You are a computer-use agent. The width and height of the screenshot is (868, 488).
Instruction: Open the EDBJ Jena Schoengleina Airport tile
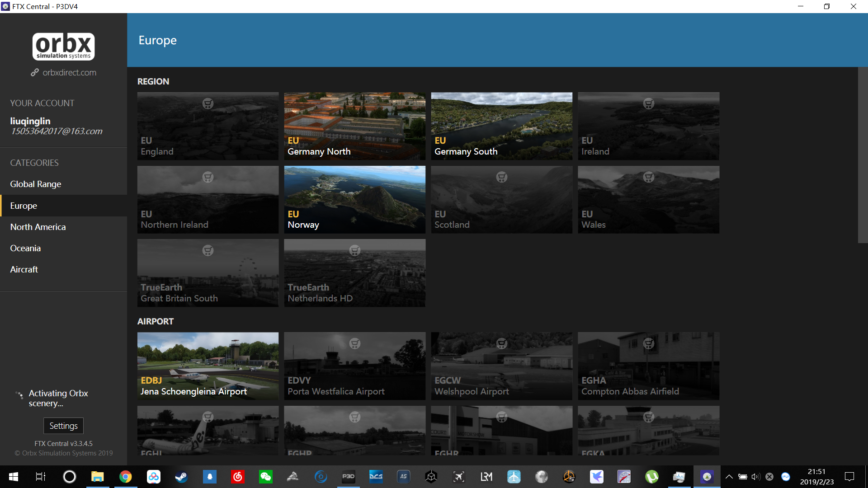tap(208, 366)
